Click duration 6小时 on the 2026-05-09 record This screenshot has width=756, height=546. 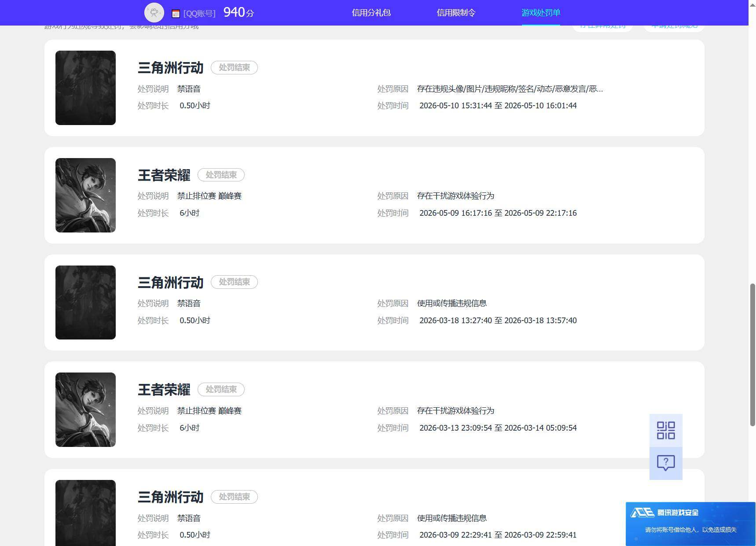pos(190,213)
